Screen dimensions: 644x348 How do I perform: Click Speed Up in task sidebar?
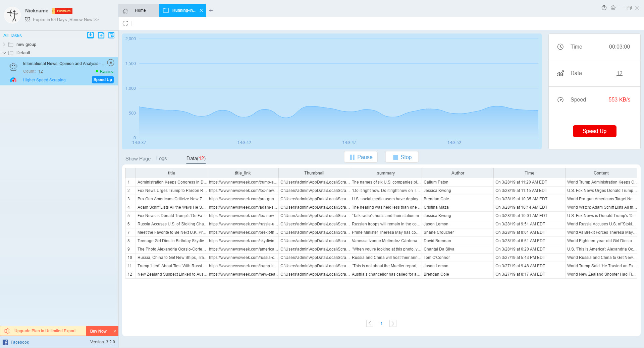(103, 80)
